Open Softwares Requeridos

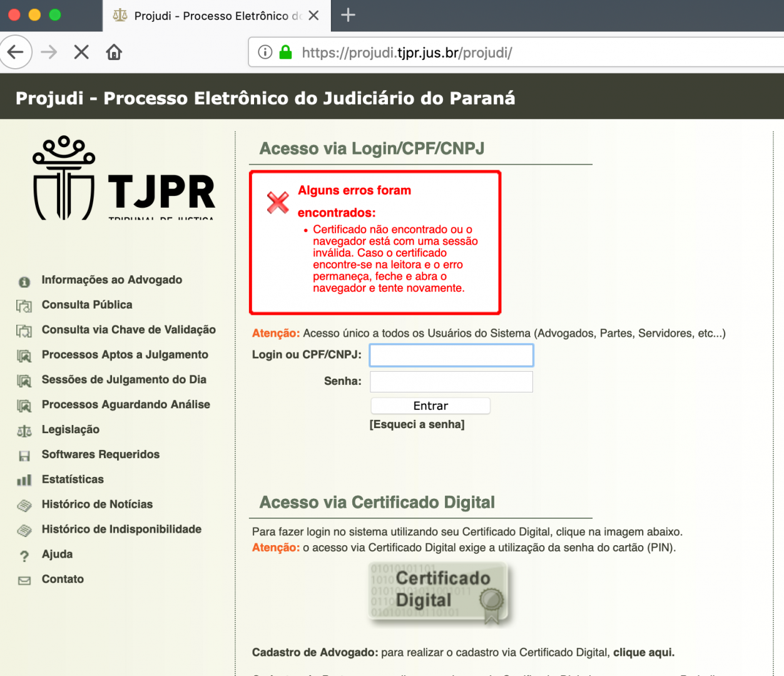[101, 455]
